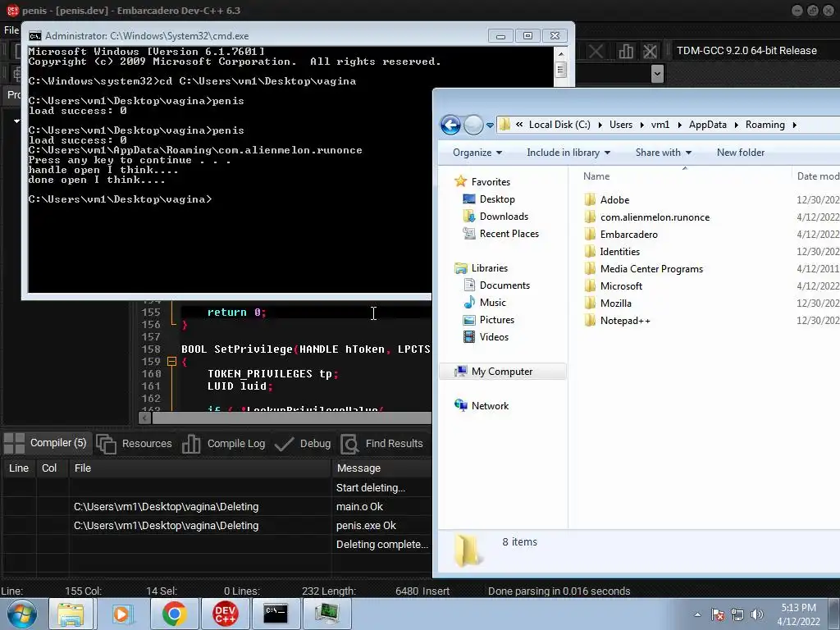Open Documents library in the navigation pane
Screen dimensions: 840x630
click(x=504, y=285)
